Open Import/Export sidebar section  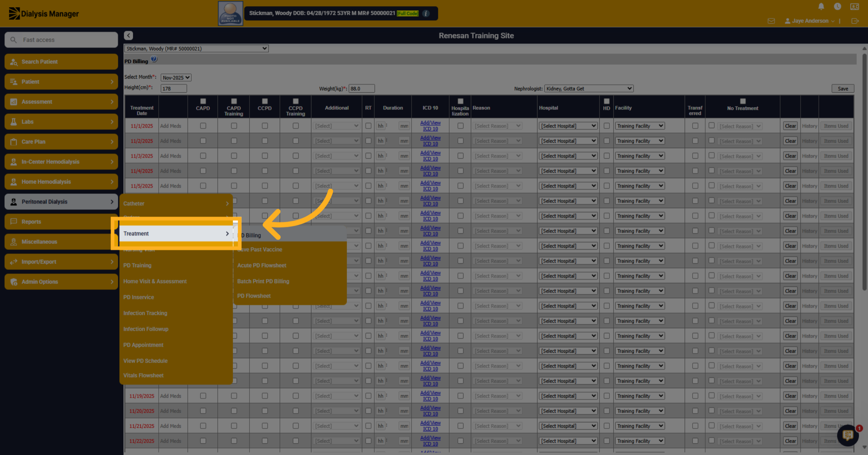[x=61, y=262]
